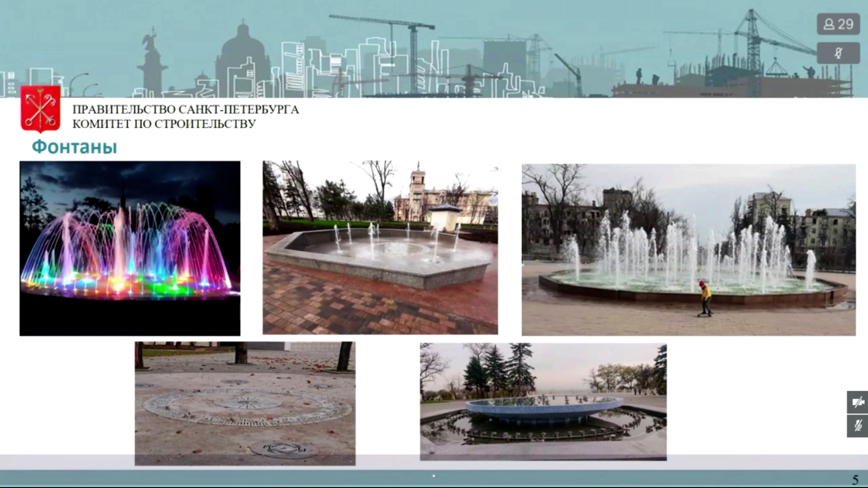Click 'ПРАВИТЕЛЬСТВО САНКТ-ПЕТЕРБУРГА' header text
The height and width of the screenshot is (488, 868).
click(185, 109)
